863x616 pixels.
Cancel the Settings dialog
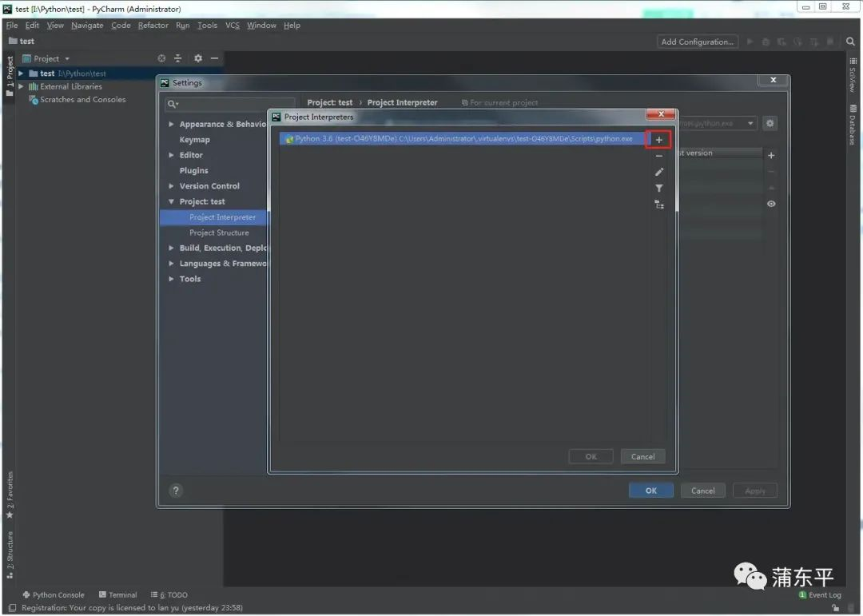pos(702,490)
